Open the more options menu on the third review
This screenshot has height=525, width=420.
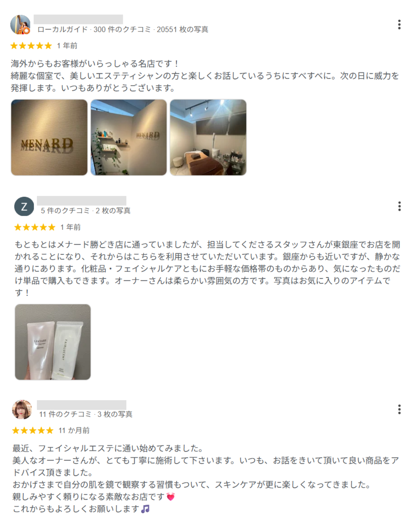[399, 409]
